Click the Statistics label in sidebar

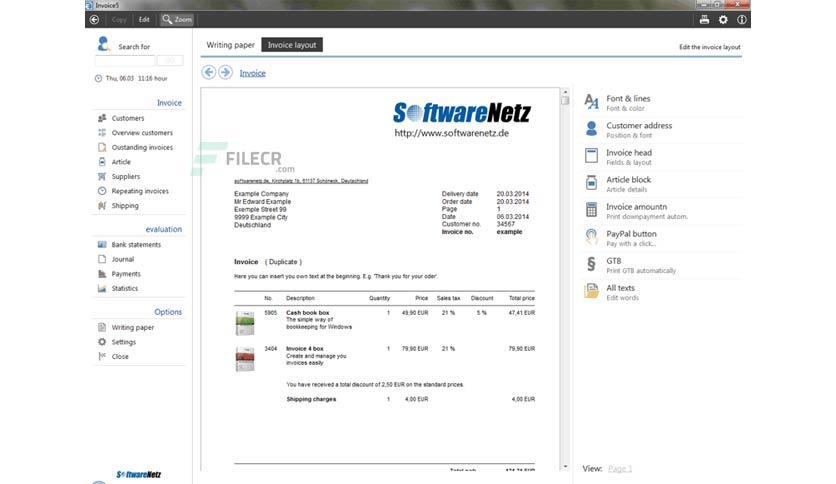click(x=125, y=288)
